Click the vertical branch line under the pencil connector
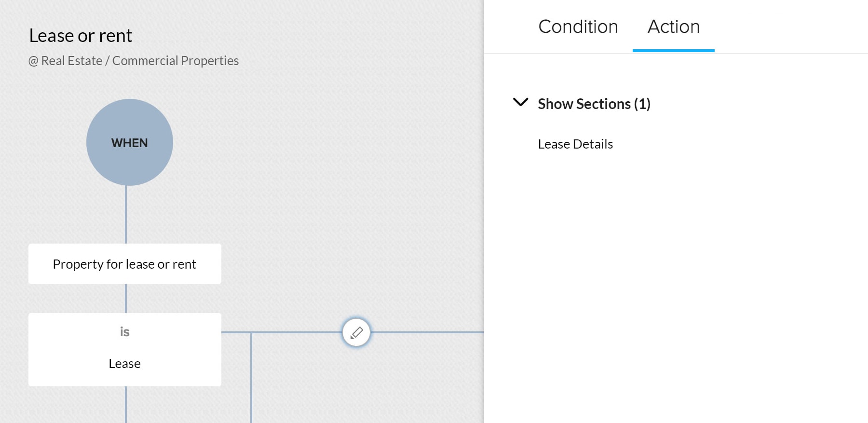 click(251, 378)
